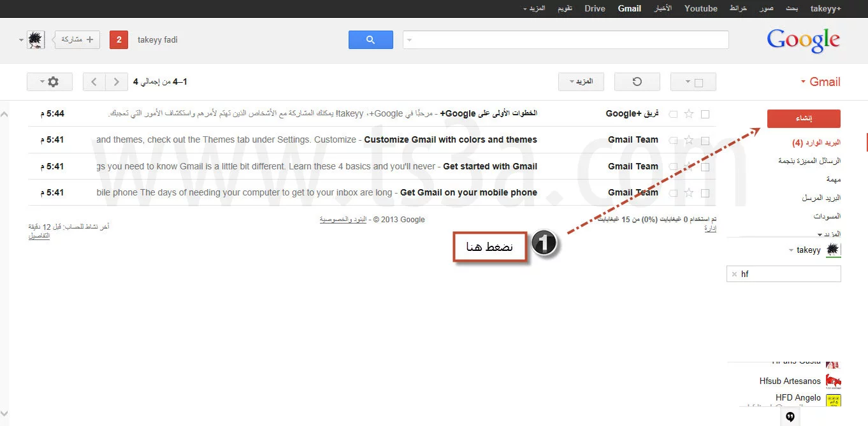Screen dimensions: 868x426
Task: Open الرسائل المميزة بنجمة starred folder
Action: click(x=809, y=161)
